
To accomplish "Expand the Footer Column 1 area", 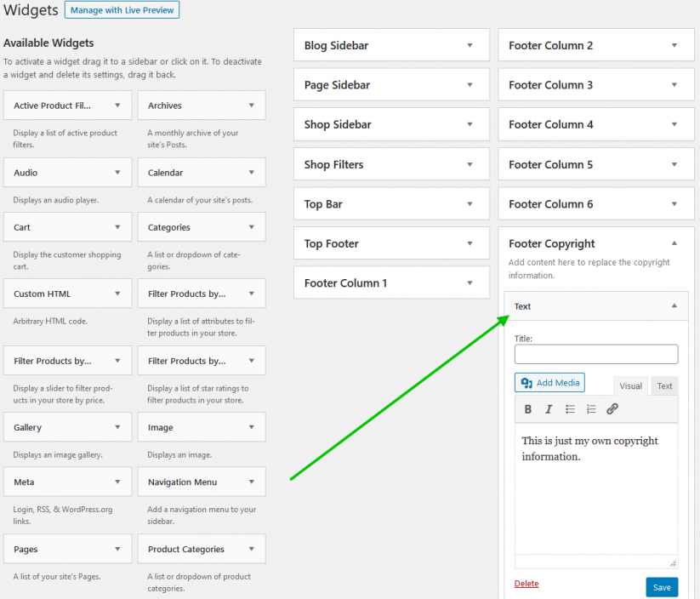I will click(x=470, y=283).
